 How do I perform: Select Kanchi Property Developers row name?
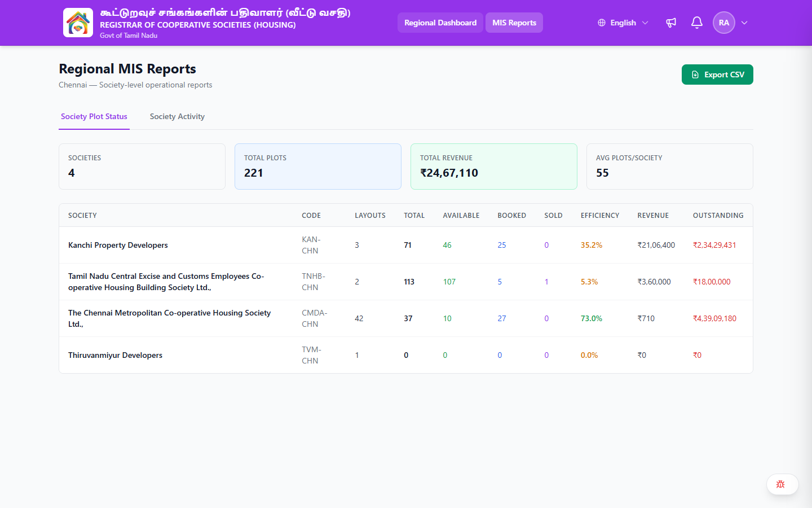coord(118,245)
